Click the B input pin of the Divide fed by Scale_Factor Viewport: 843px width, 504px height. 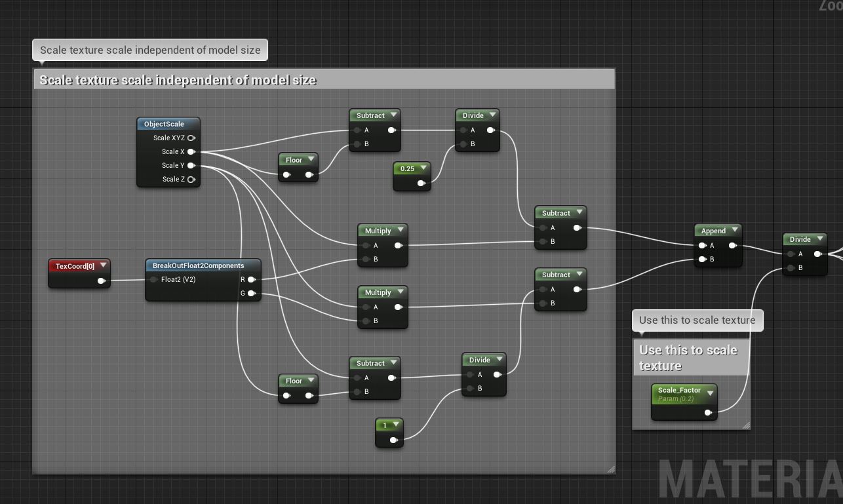coord(791,268)
